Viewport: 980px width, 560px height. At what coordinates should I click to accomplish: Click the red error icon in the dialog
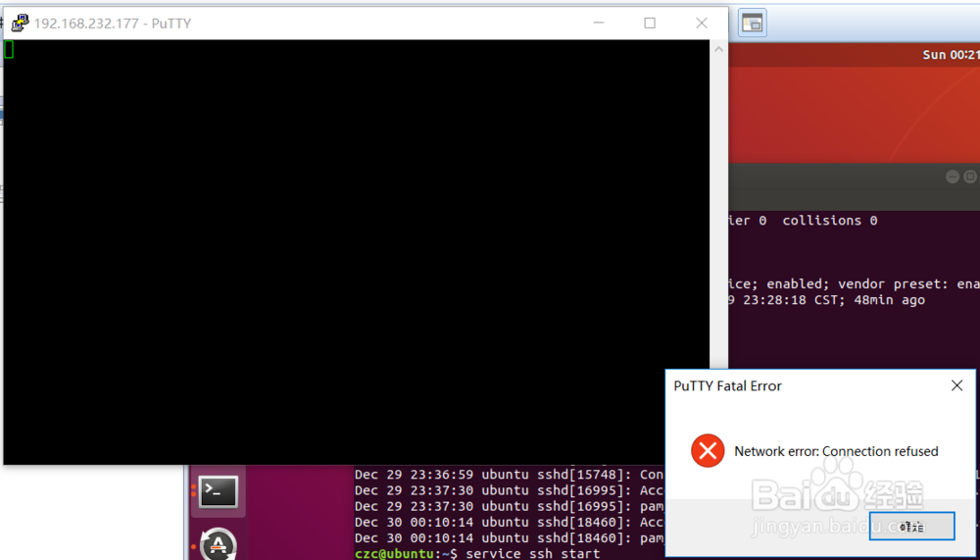[708, 450]
